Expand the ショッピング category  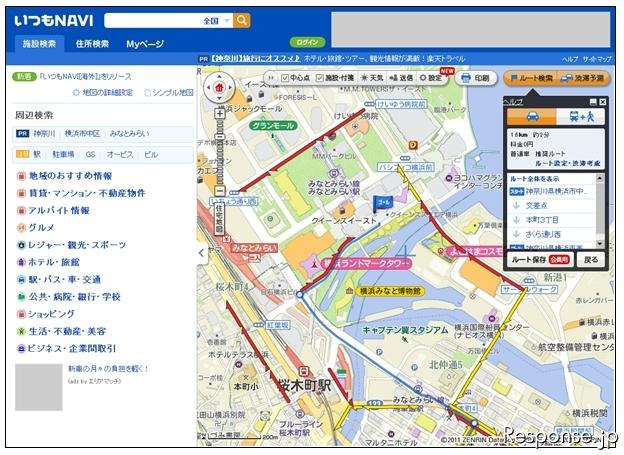(51, 314)
